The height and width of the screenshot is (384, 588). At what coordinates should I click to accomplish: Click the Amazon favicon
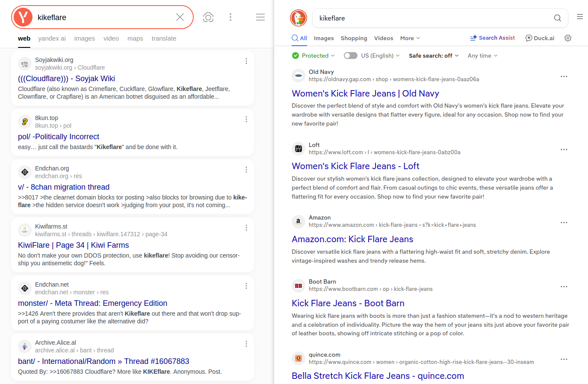pyautogui.click(x=298, y=221)
